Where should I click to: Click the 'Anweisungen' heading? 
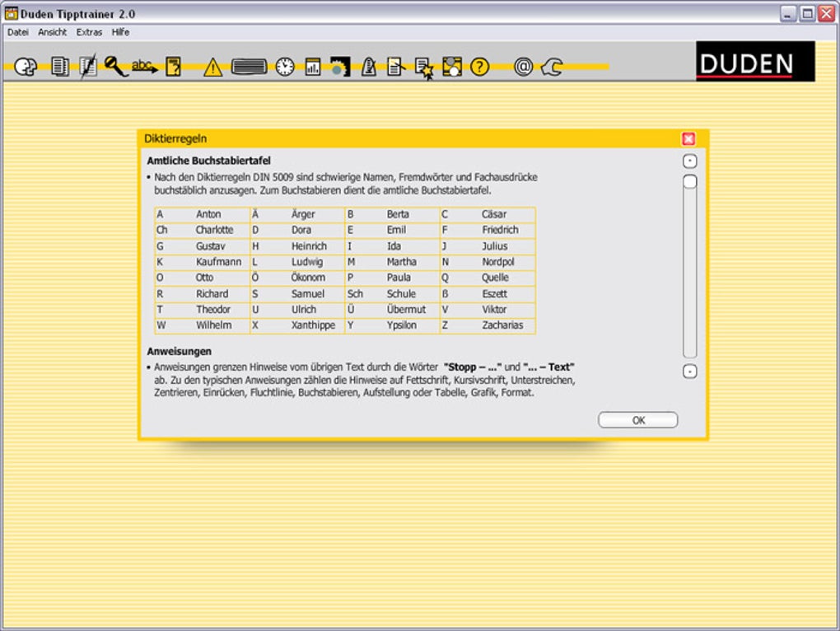(179, 352)
